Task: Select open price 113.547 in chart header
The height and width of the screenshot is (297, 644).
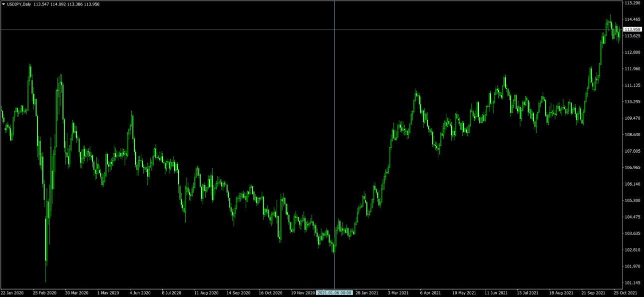Action: [41, 4]
